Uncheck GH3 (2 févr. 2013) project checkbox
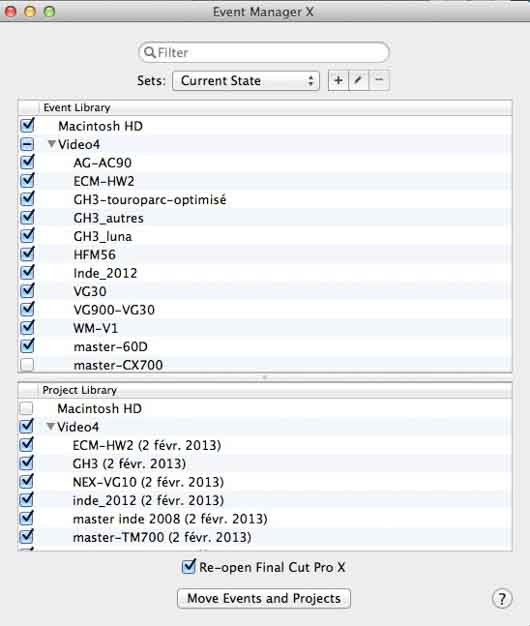Image resolution: width=530 pixels, height=626 pixels. pyautogui.click(x=27, y=463)
